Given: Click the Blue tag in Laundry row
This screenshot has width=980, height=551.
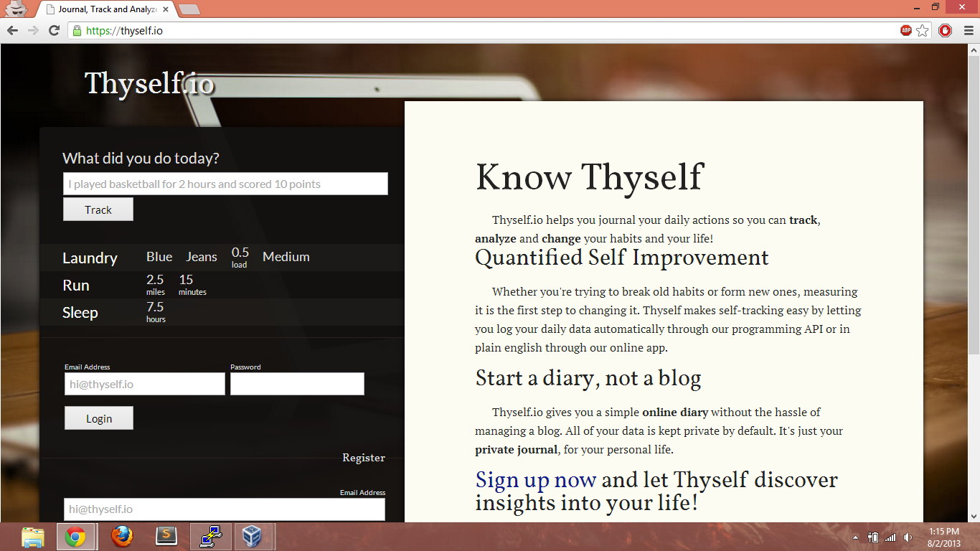Looking at the screenshot, I should point(159,257).
